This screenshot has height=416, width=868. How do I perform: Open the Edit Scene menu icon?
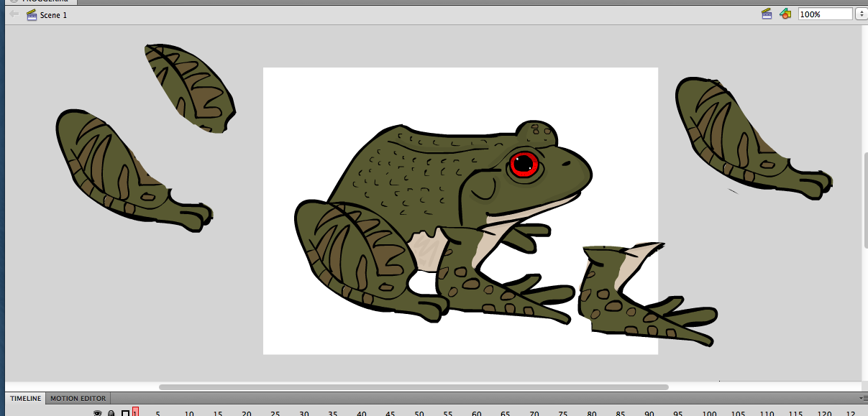tap(767, 14)
